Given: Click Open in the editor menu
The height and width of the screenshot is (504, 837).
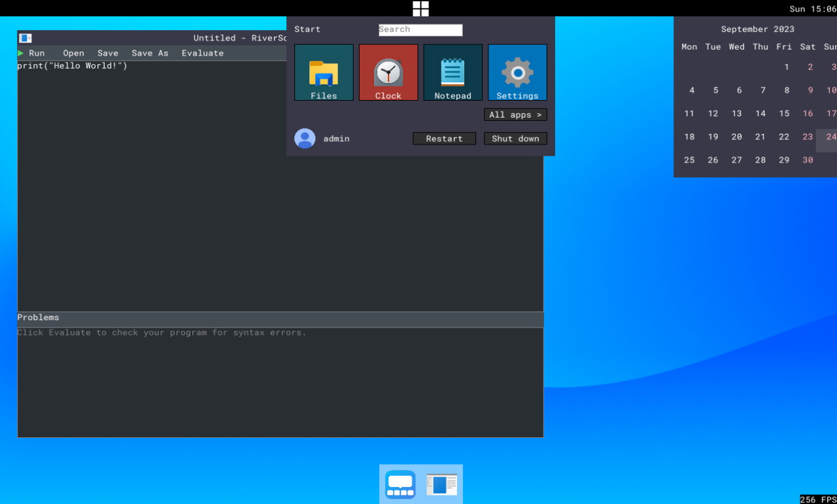Looking at the screenshot, I should (x=73, y=53).
